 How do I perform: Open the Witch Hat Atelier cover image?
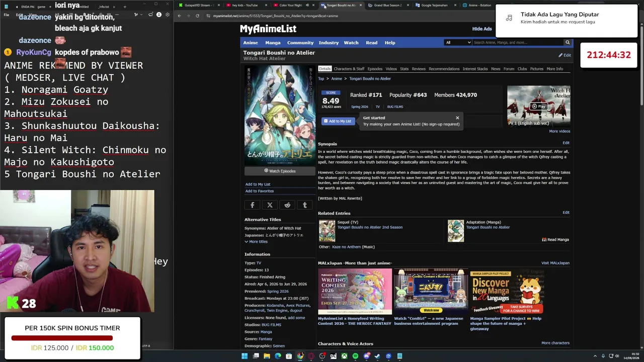pyautogui.click(x=280, y=116)
